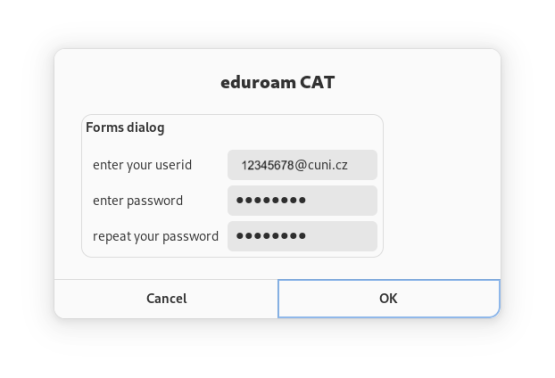Click empty space after repeat password dots
The image size is (555, 378).
point(340,236)
